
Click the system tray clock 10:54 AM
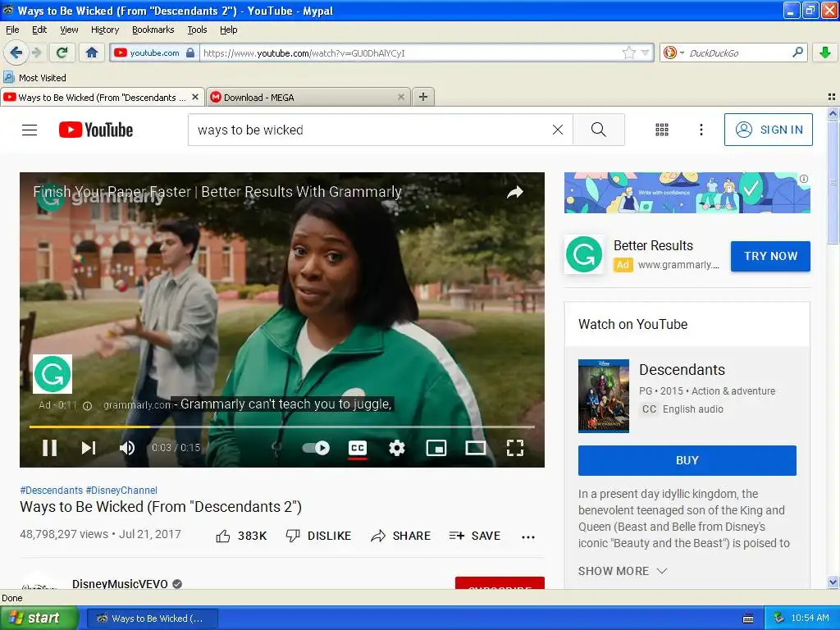[x=810, y=619]
